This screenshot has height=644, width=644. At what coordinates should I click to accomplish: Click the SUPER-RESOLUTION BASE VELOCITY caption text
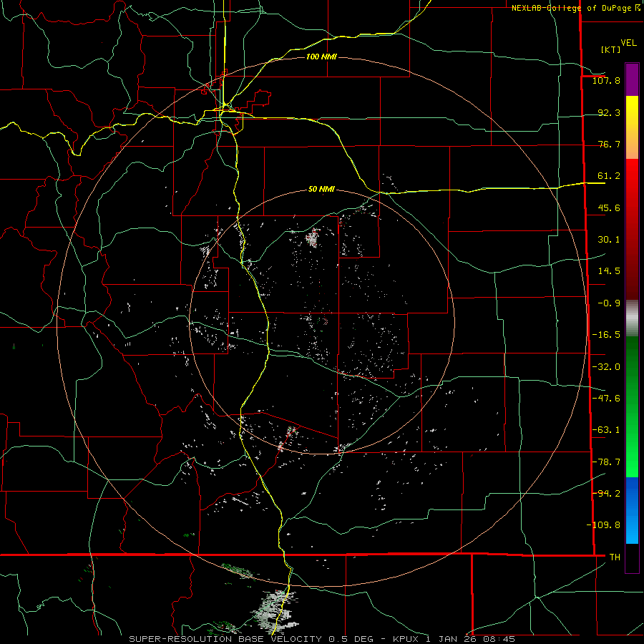coord(225,639)
